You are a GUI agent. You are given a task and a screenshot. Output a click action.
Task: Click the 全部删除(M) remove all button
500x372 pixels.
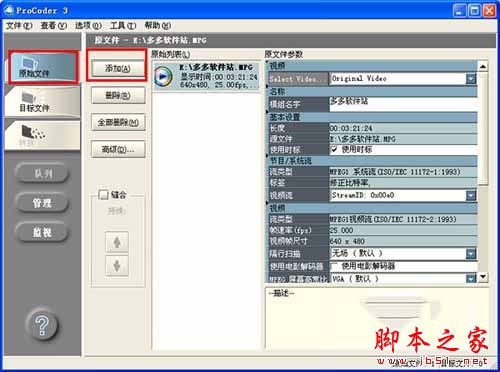(x=118, y=122)
